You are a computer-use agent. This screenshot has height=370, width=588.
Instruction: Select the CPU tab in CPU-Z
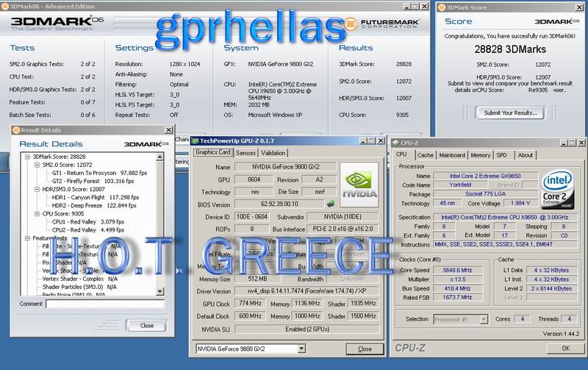(x=401, y=154)
